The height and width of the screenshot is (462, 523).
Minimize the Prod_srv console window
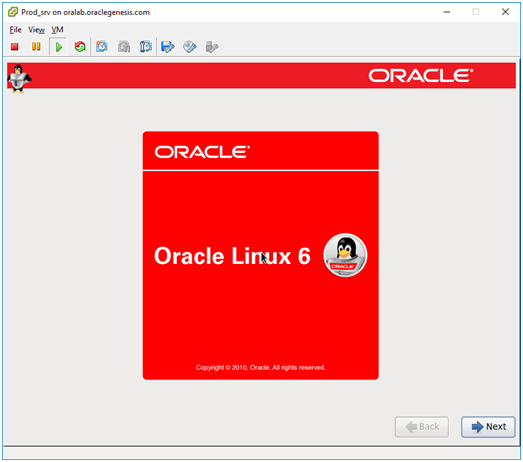[x=447, y=12]
